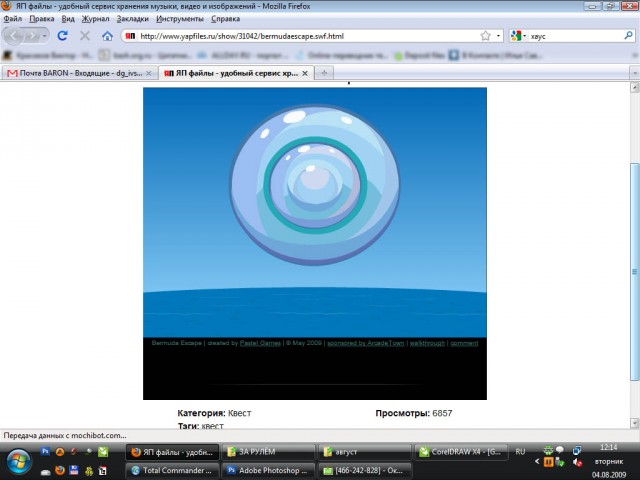The height and width of the screenshot is (480, 640).
Task: Click the RU language indicator
Action: pos(520,452)
